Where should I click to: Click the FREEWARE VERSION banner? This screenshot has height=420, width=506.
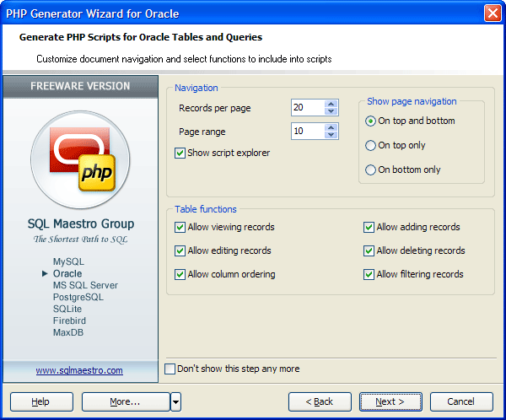tap(80, 86)
